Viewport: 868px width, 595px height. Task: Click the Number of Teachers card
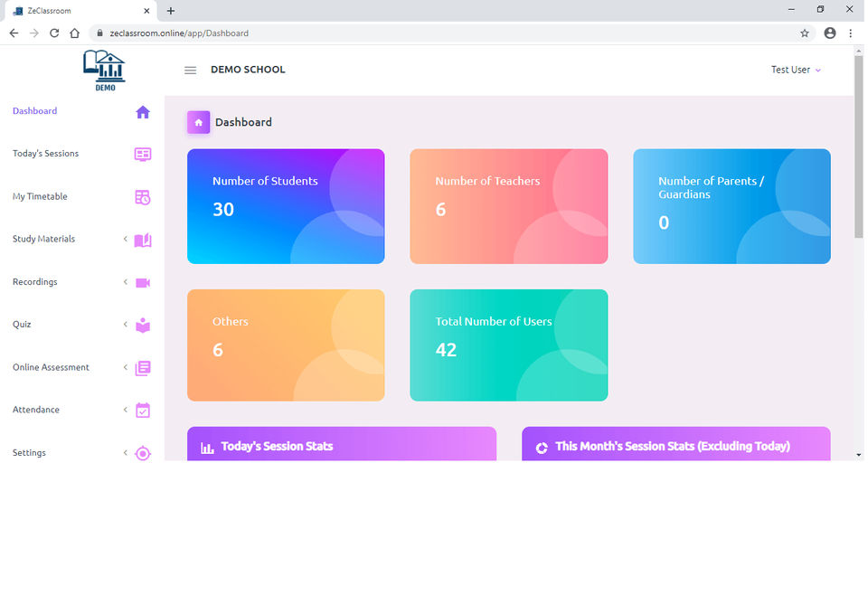coord(509,206)
